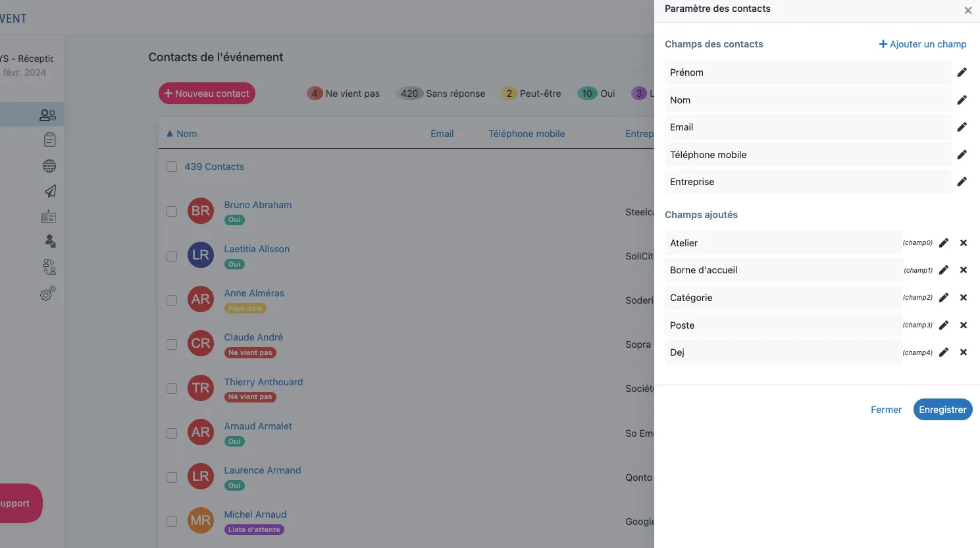Open the paper plane sending icon
Screen dimensions: 980x548
tap(50, 191)
